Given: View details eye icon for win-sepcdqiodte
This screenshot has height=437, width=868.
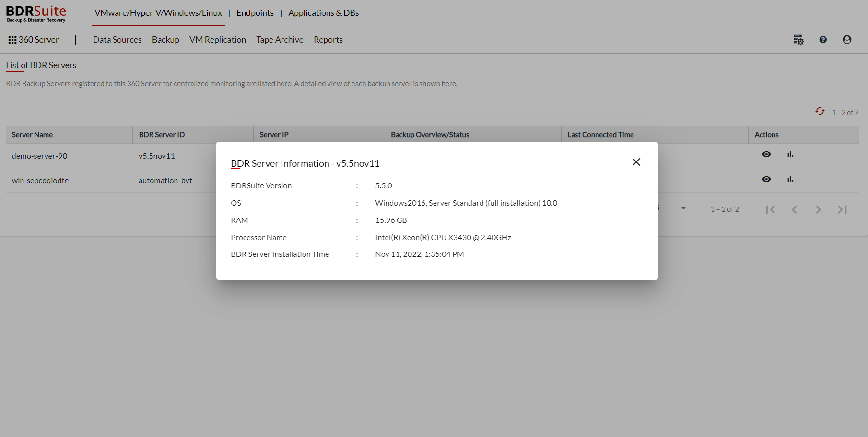Looking at the screenshot, I should pyautogui.click(x=766, y=179).
